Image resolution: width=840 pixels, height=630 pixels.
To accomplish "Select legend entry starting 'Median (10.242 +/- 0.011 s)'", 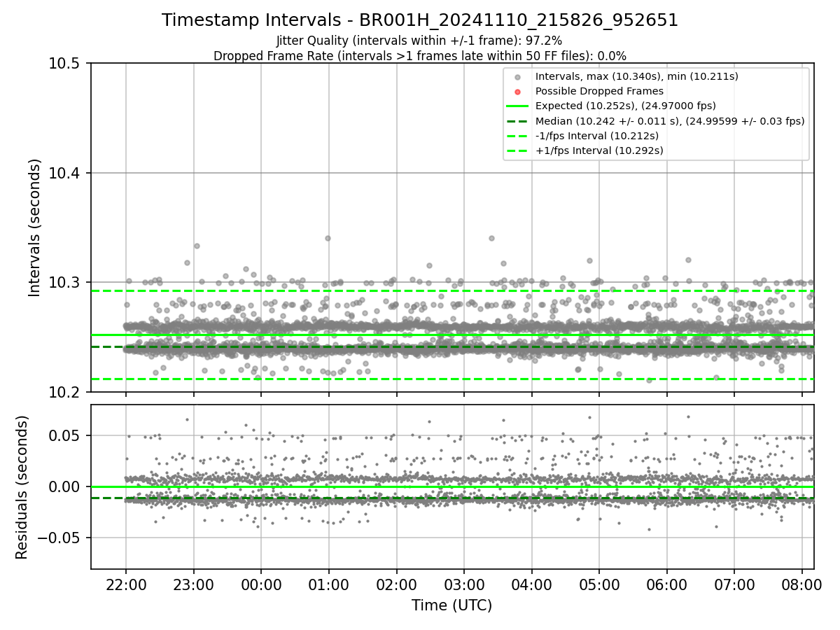I will (670, 120).
